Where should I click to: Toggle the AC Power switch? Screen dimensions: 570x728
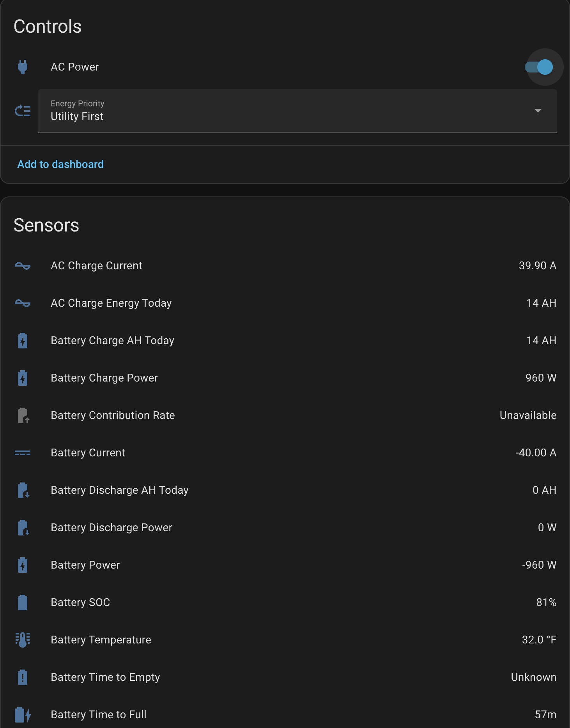(540, 67)
